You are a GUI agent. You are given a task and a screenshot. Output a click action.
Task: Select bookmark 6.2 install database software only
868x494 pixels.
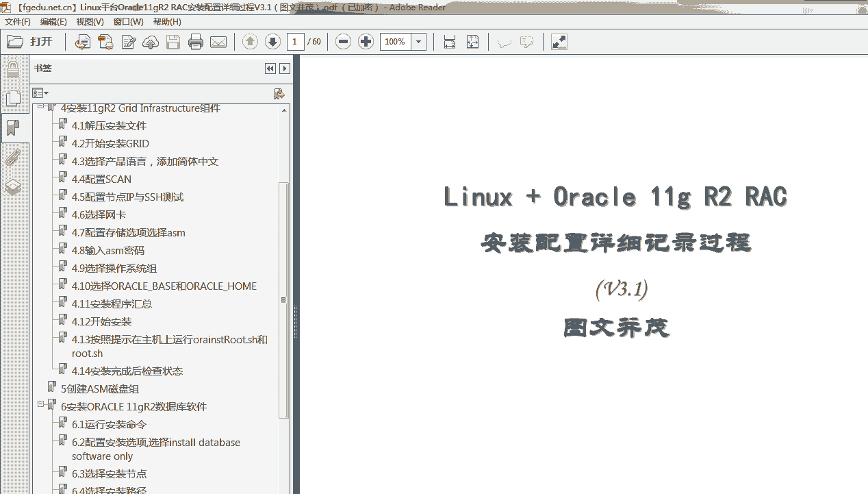(x=156, y=449)
